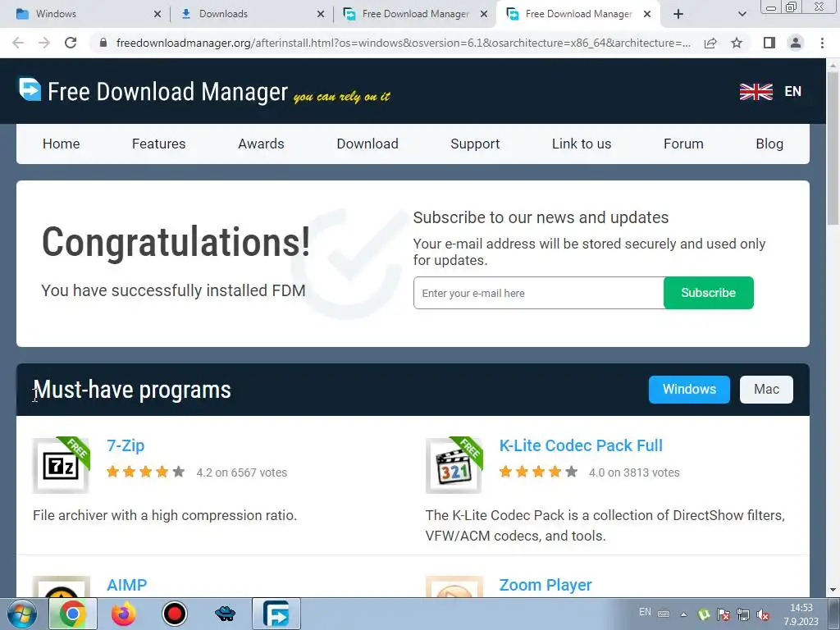840x630 pixels.
Task: Open Chrome three-dot menu
Action: click(822, 43)
